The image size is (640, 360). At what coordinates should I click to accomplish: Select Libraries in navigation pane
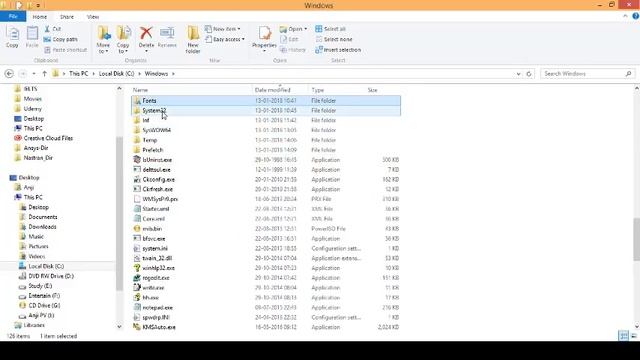(29, 325)
